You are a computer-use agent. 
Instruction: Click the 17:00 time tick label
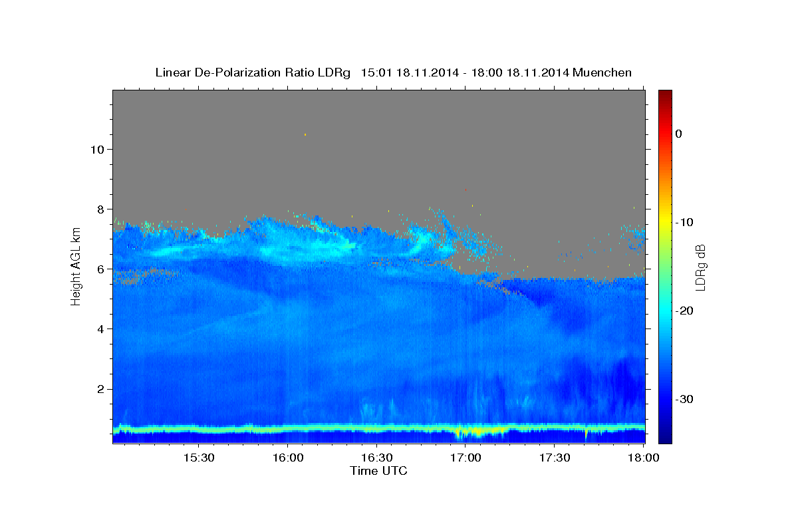click(x=465, y=458)
